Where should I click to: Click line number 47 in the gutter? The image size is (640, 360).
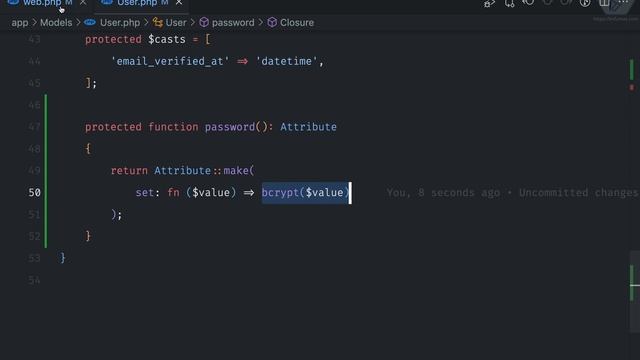[x=35, y=127]
